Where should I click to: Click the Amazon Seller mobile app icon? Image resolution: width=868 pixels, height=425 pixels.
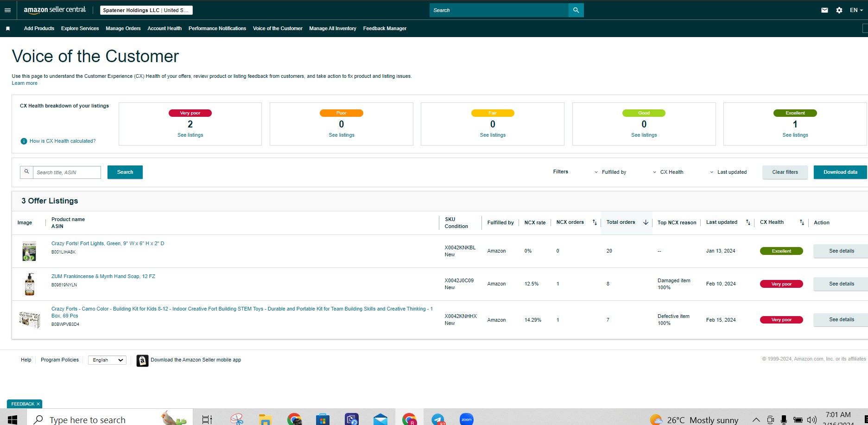(142, 361)
